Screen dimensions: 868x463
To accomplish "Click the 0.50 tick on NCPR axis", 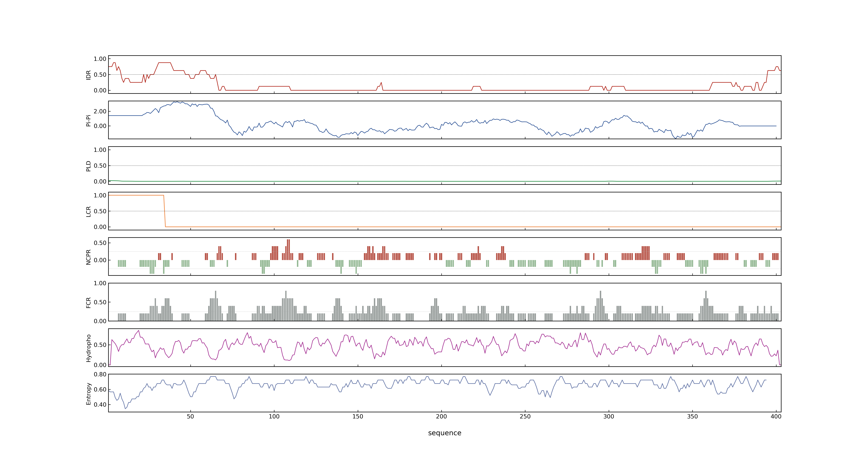I will point(100,243).
